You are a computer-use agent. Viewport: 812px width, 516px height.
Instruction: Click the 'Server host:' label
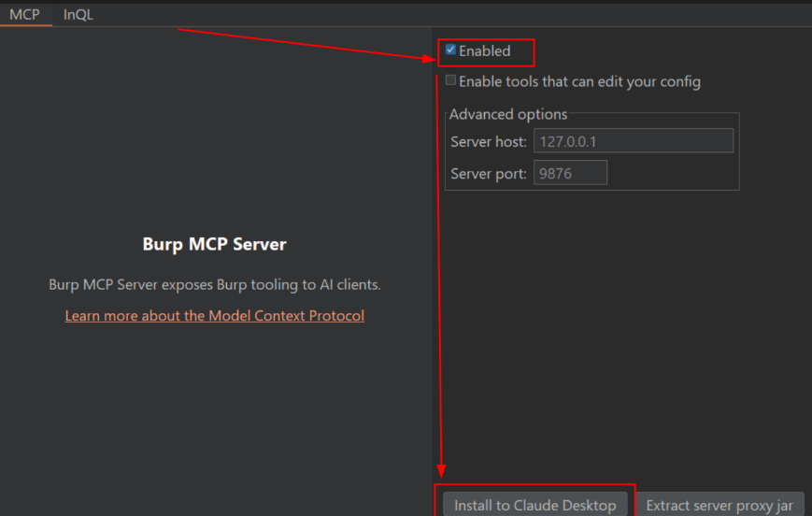489,141
